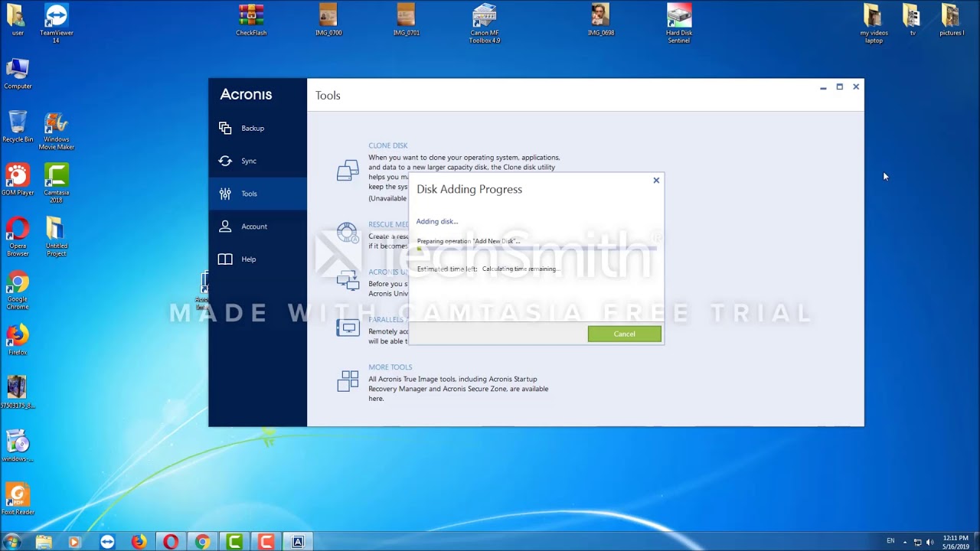The height and width of the screenshot is (551, 980).
Task: Open the Recycle Bin
Action: point(17,127)
